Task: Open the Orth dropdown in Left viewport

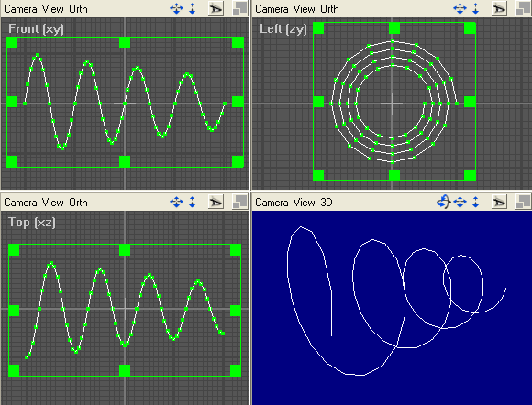Action: coord(329,9)
